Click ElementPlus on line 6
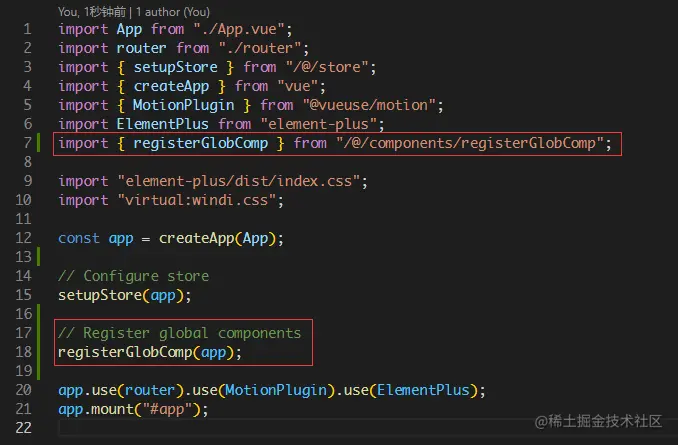 (163, 124)
